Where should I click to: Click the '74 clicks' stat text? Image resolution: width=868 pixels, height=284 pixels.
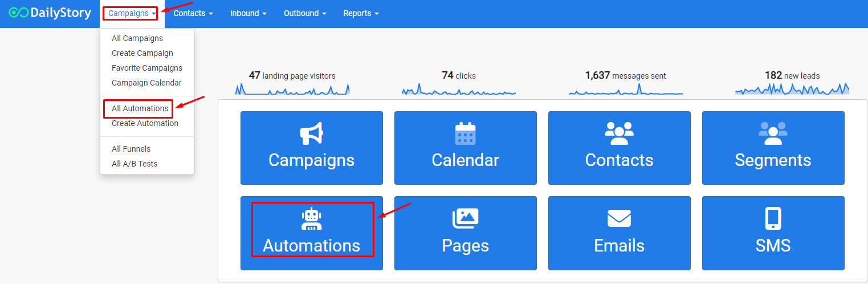coord(459,75)
